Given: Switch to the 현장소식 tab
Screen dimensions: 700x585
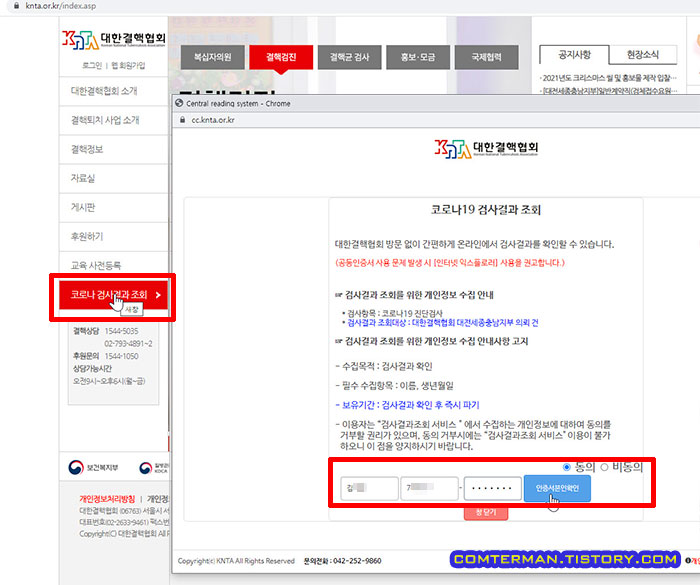Looking at the screenshot, I should [643, 55].
